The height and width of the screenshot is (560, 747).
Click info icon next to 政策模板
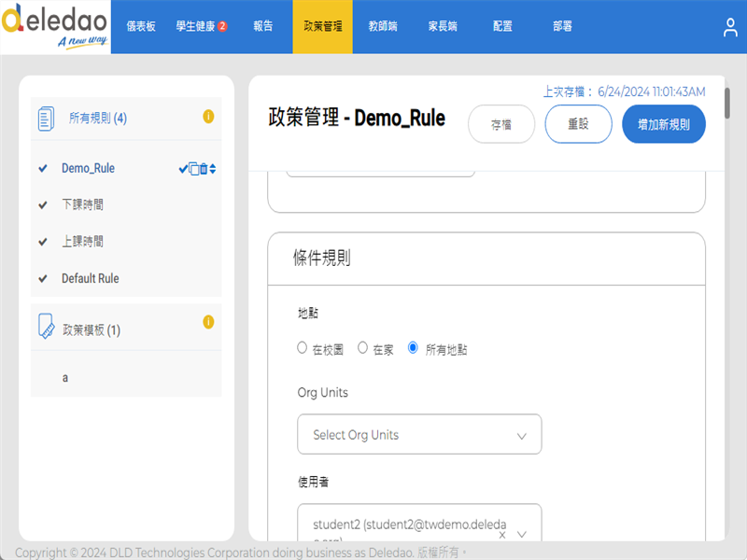coord(208,322)
